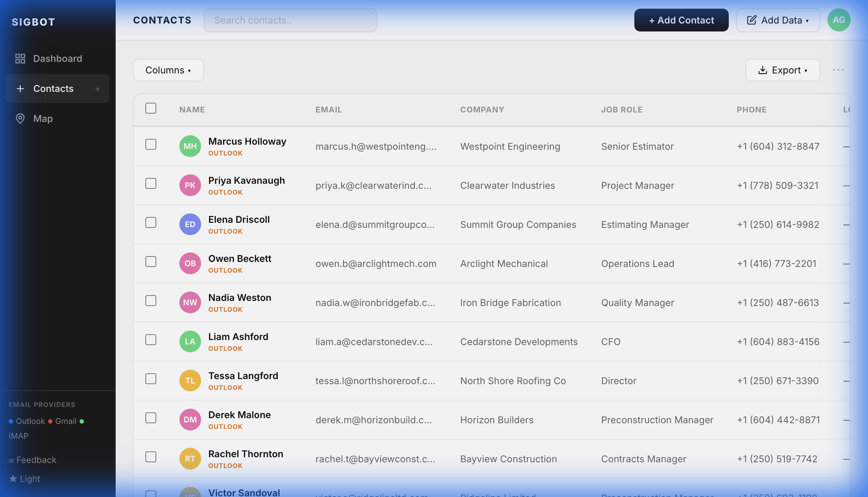Switch to the Contacts sidebar entry
The height and width of the screenshot is (497, 868).
53,89
